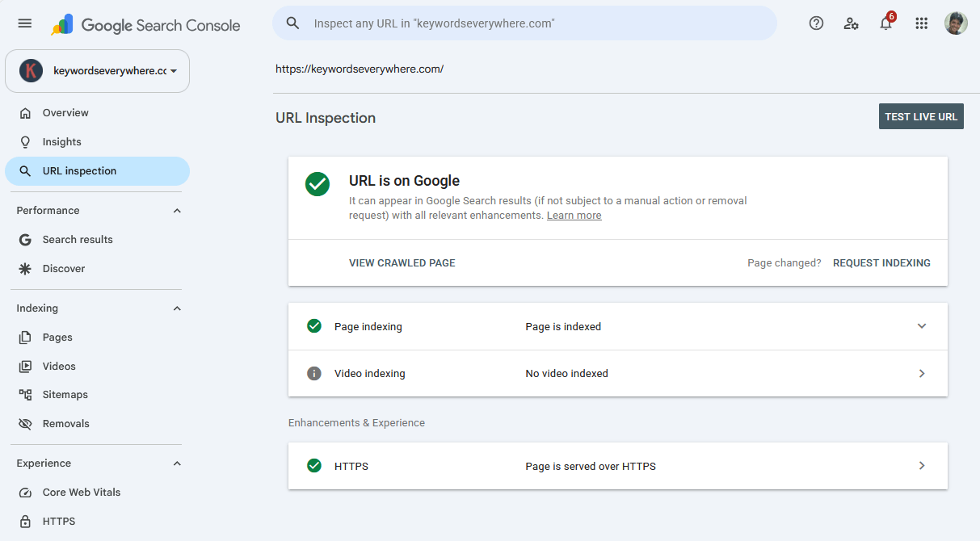Open notifications bell with 6 alerts

[x=886, y=22]
